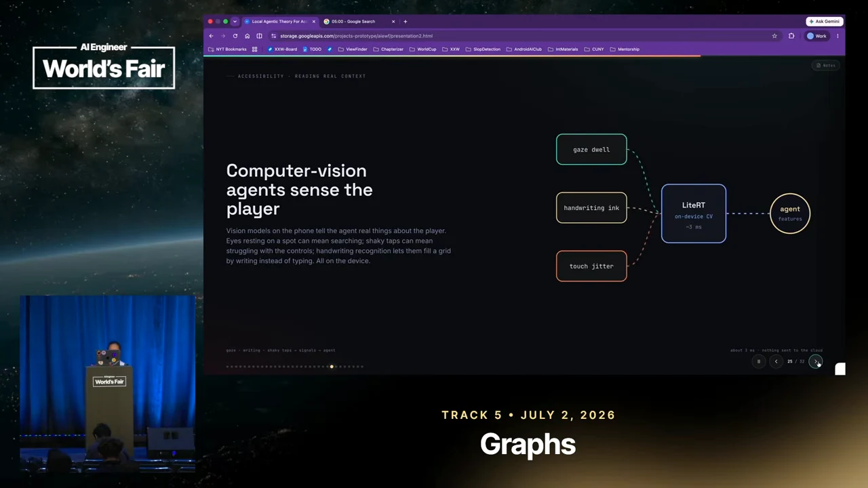868x488 pixels.
Task: Expand the XXW bookmarks folder
Action: (451, 49)
